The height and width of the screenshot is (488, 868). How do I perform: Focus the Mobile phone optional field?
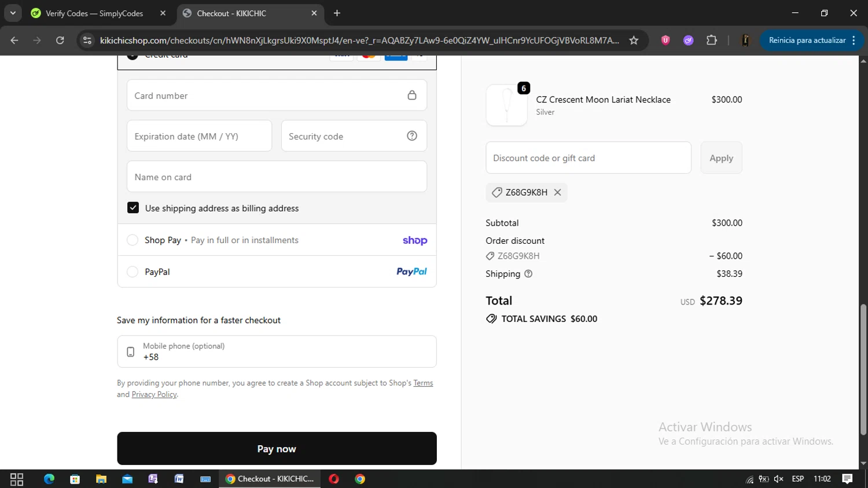point(277,351)
